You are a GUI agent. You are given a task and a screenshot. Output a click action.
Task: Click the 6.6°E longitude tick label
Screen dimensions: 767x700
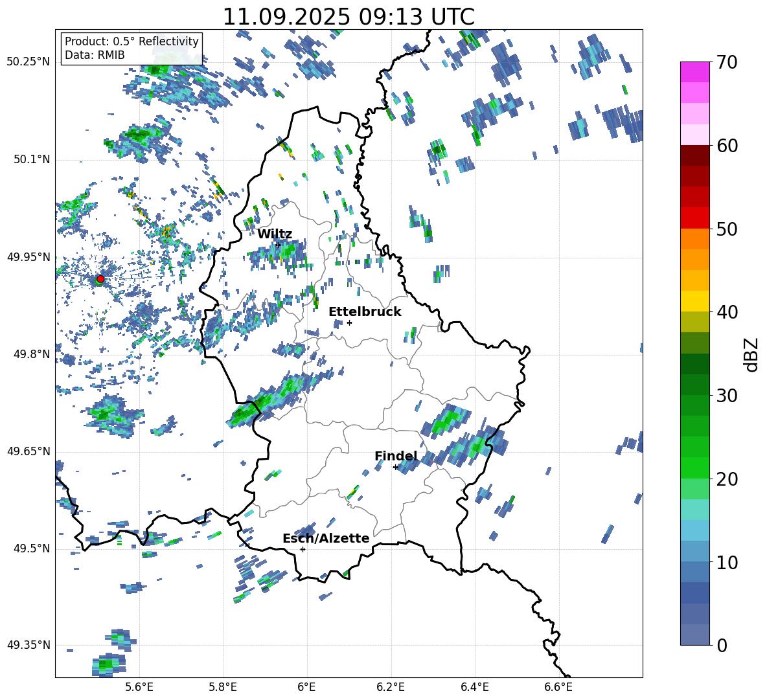558,687
